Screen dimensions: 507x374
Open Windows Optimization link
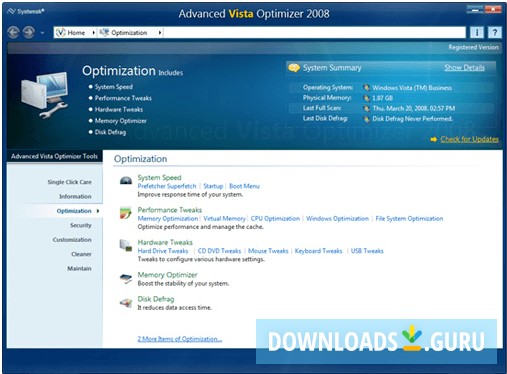click(x=337, y=218)
